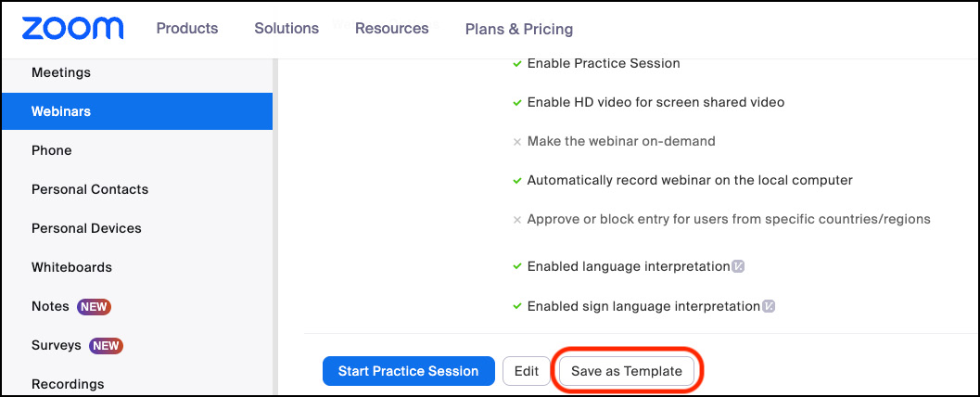Click the NEW badge next to Surveys
Screen dimensions: 980x397
(107, 345)
